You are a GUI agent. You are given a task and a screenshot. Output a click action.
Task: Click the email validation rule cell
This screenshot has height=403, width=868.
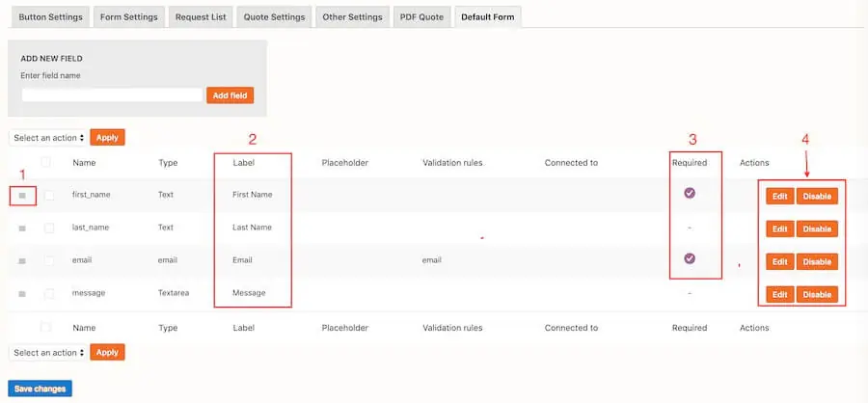(432, 260)
